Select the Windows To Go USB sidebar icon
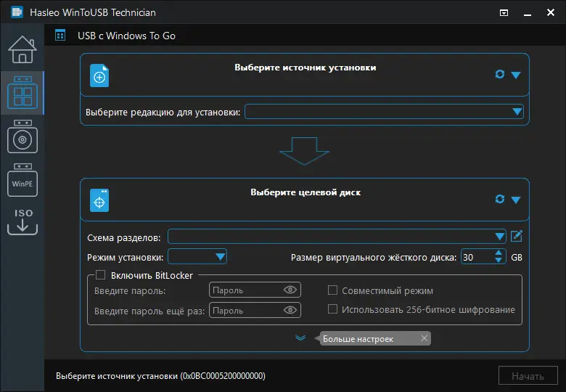Screen dimensions: 566x392 (x=22, y=93)
